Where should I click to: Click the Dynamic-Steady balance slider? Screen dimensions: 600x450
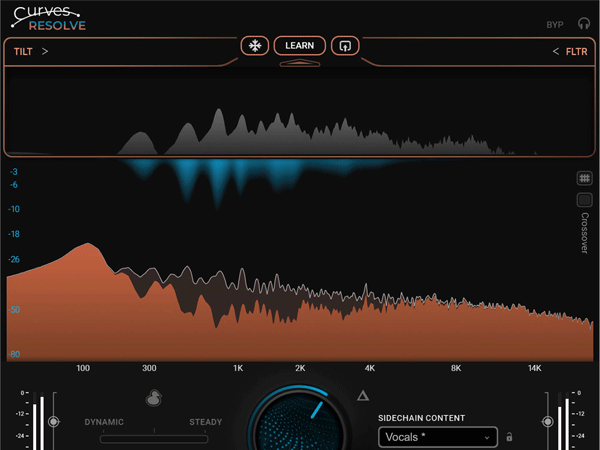[x=154, y=438]
